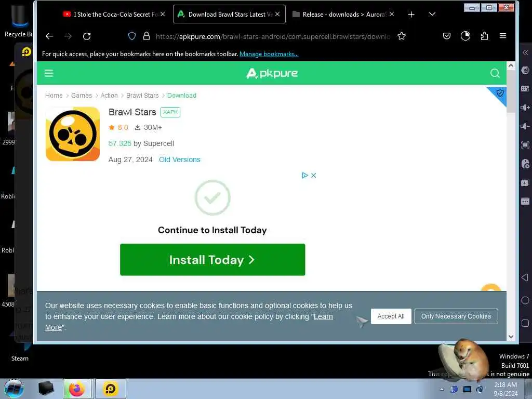The image size is (532, 399).
Task: Click the page scrollbar up arrow
Action: 511,65
